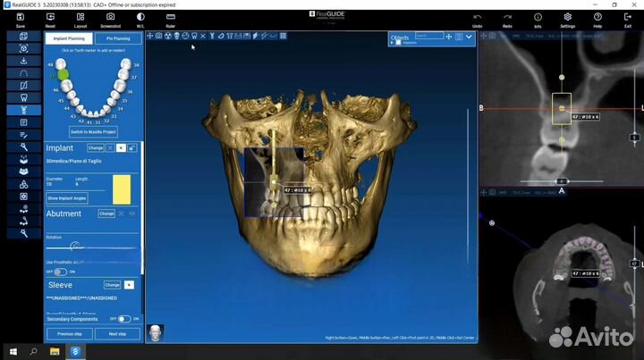Viewport: 644px width, 360px height.
Task: Click the dental arch curve icon in sidebar
Action: 24,73
